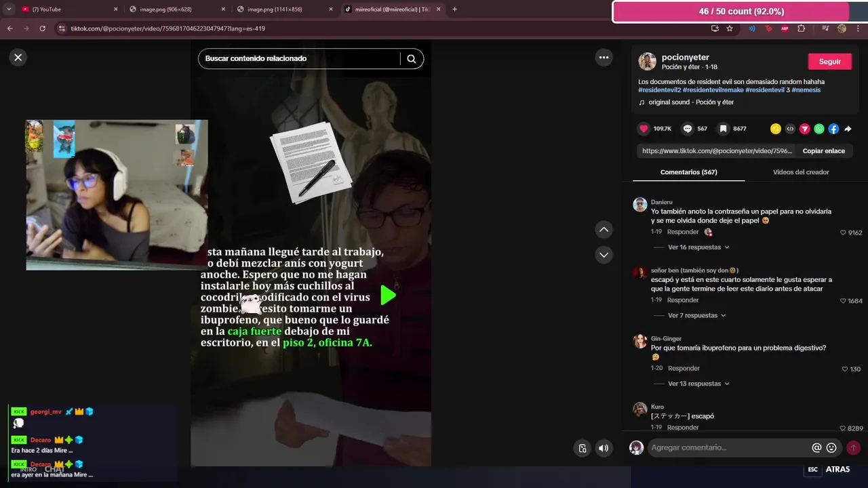Click the address bar URL
This screenshot has width=868, height=488.
pyautogui.click(x=167, y=28)
